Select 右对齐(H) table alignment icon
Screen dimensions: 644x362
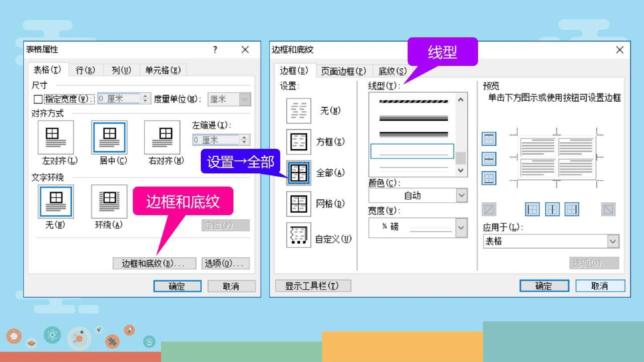162,137
